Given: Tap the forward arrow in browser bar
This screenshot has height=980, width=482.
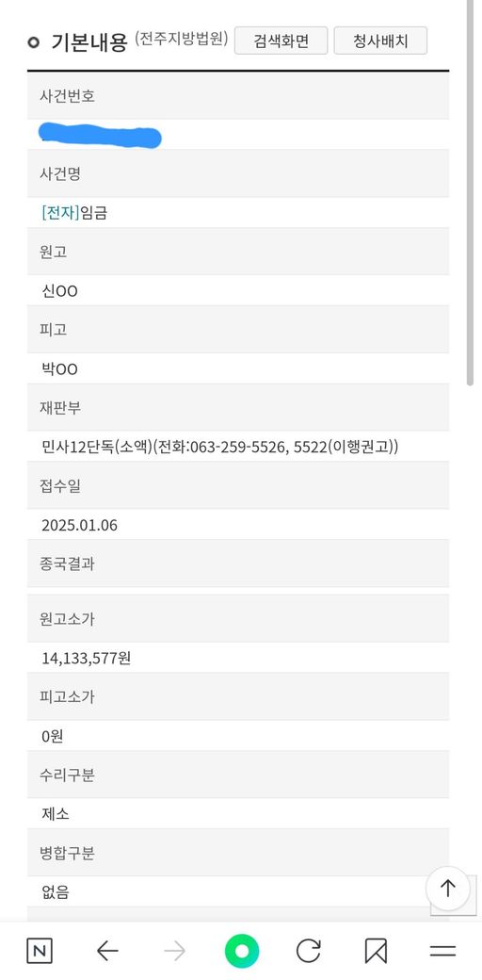Looking at the screenshot, I should tap(175, 951).
